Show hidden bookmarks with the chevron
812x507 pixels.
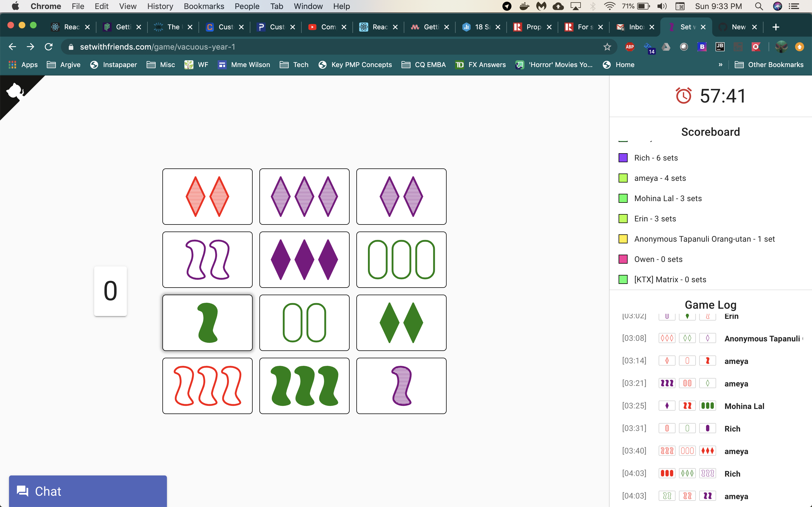click(x=720, y=65)
